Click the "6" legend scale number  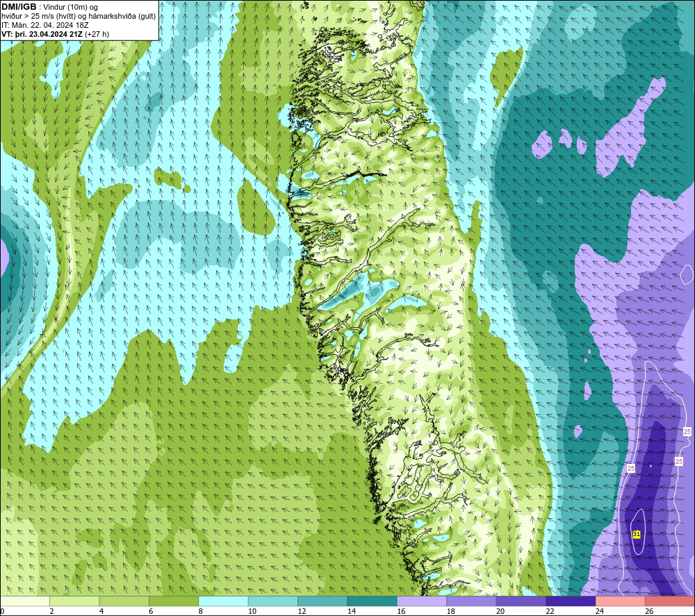(151, 611)
